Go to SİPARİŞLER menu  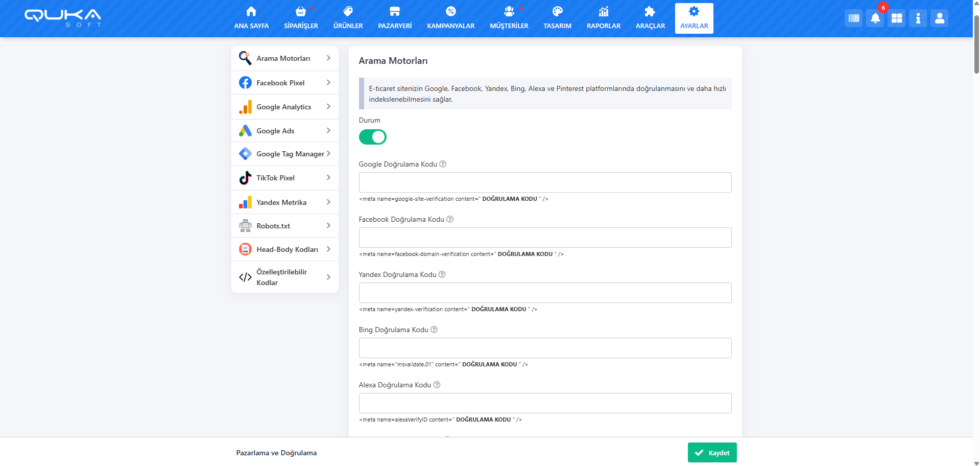coord(301,18)
